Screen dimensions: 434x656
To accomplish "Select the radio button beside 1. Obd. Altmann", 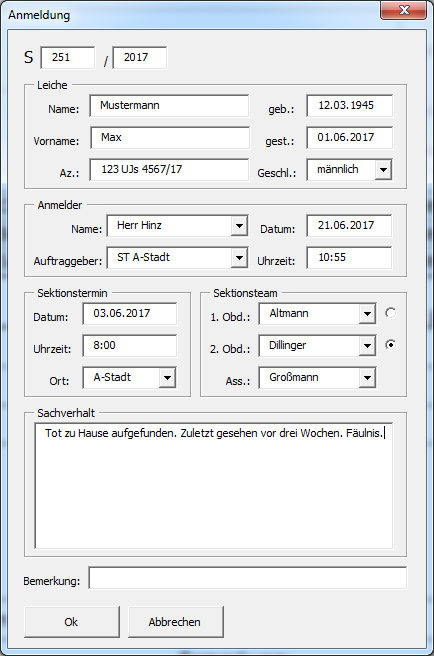I will pyautogui.click(x=390, y=313).
